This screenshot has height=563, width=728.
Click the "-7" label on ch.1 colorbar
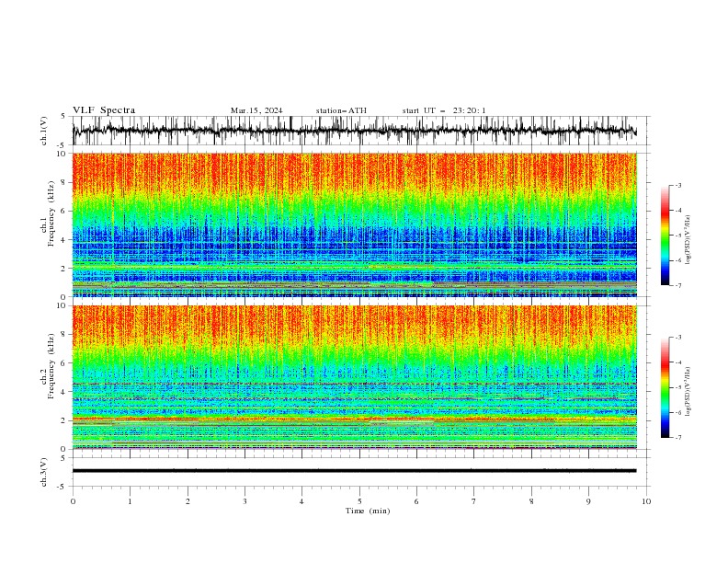(x=677, y=285)
